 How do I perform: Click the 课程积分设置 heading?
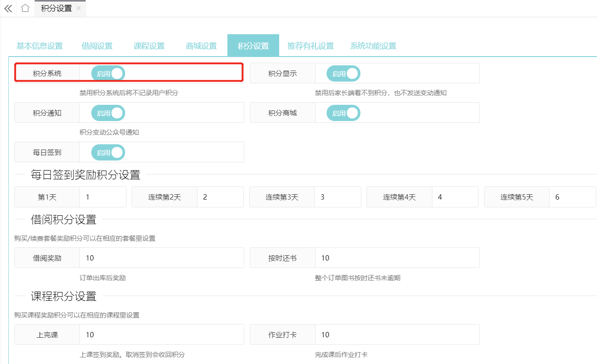tap(64, 296)
